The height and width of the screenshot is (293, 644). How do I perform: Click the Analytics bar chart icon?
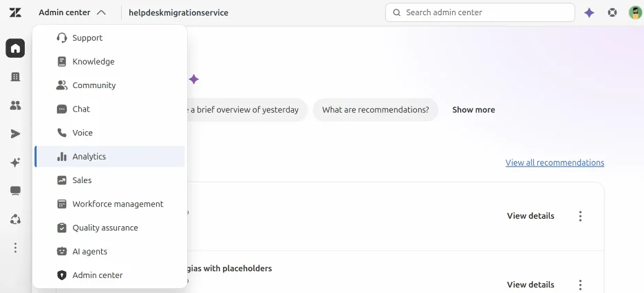tap(62, 156)
